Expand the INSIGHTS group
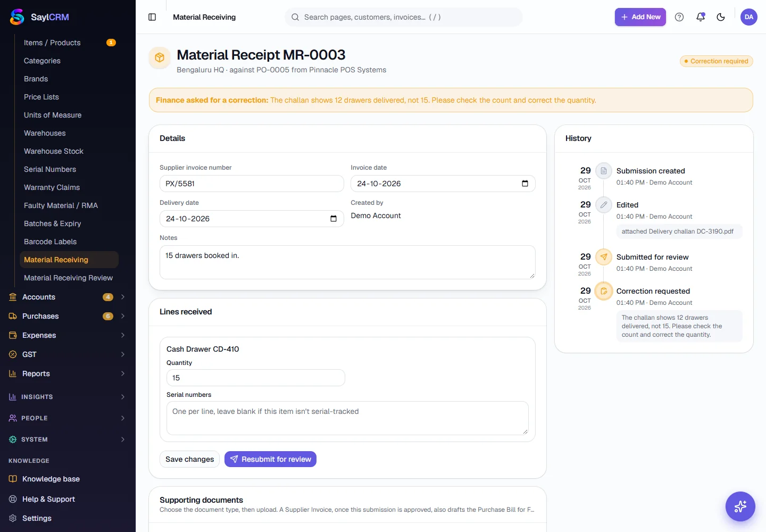 point(68,397)
